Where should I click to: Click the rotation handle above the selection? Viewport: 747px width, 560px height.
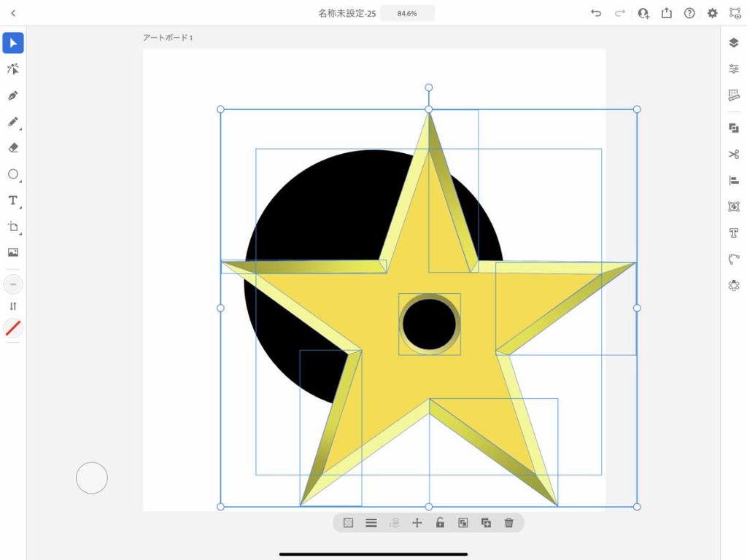[x=429, y=87]
